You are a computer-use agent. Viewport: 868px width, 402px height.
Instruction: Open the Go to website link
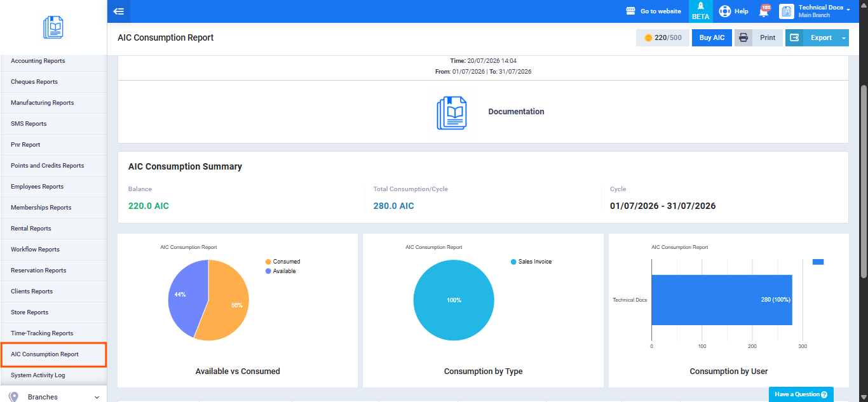pos(653,11)
